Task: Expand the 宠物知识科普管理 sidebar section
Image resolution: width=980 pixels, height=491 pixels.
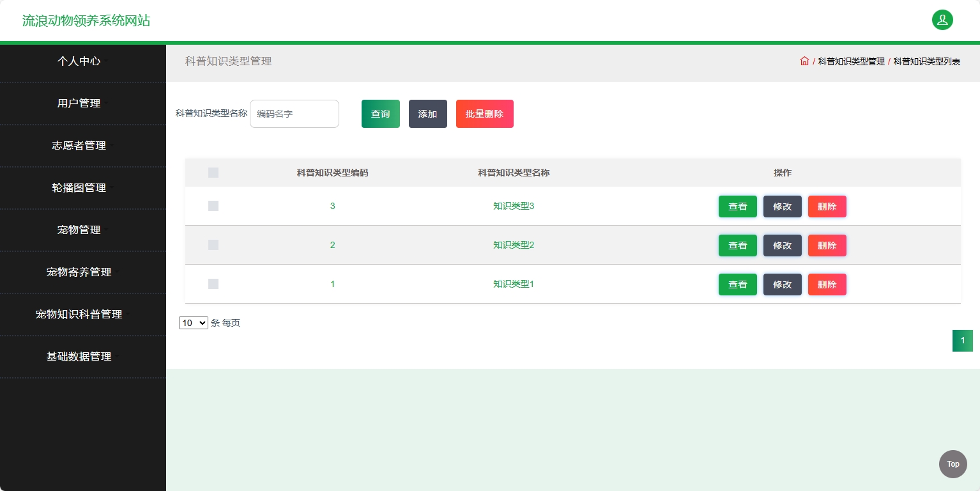Action: tap(79, 314)
